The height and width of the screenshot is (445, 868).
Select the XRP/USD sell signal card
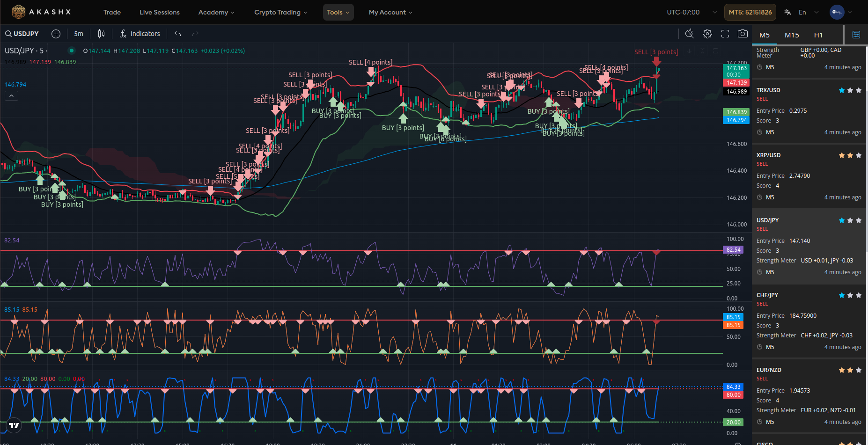pos(809,176)
